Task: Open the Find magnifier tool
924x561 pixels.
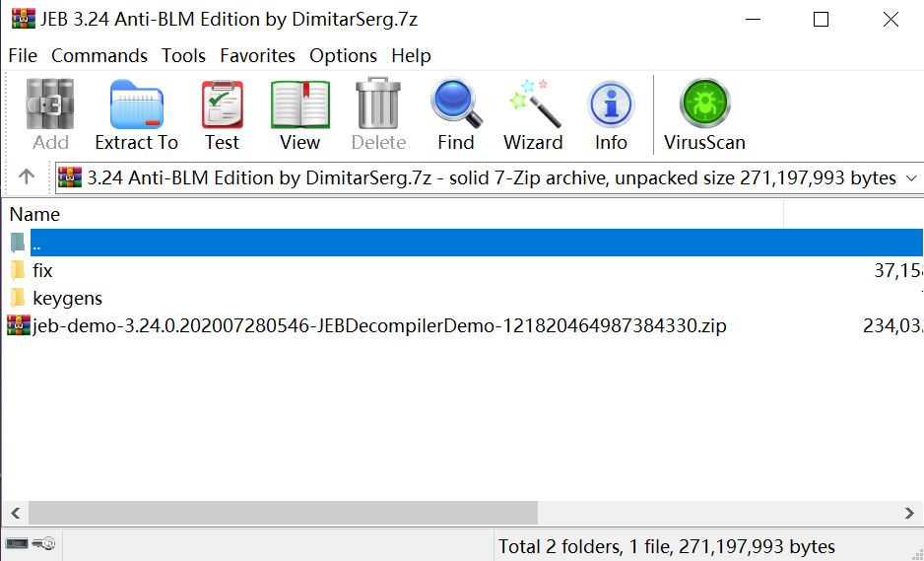Action: click(456, 104)
